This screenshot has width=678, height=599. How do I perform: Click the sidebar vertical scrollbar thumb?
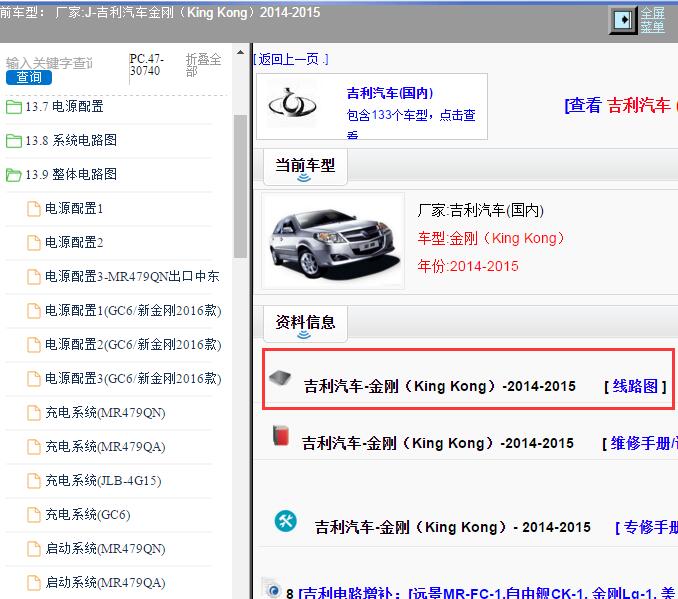pyautogui.click(x=240, y=186)
